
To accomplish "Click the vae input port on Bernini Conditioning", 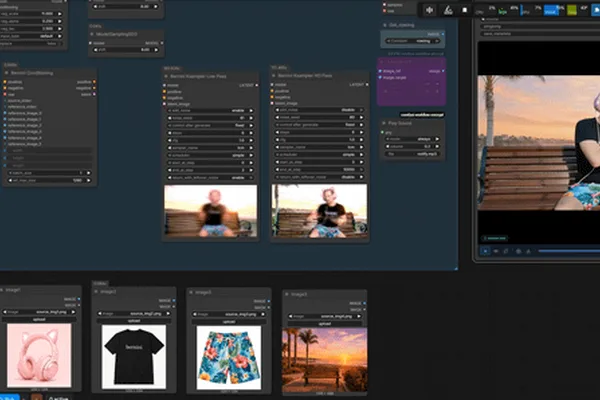I will 5,94.
